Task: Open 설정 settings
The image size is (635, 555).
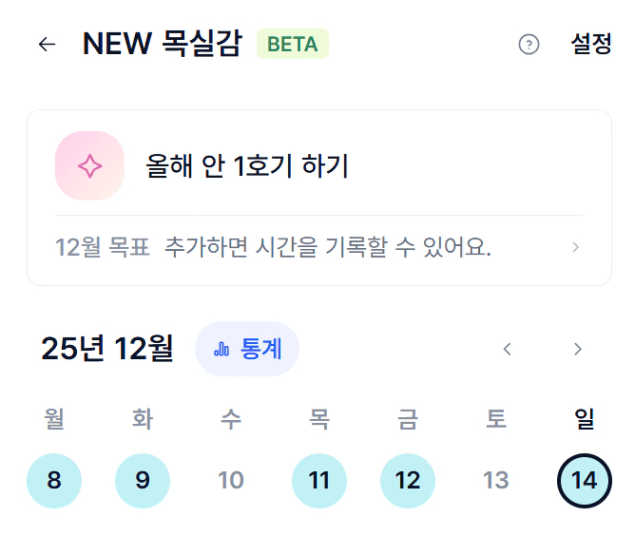Action: click(590, 44)
